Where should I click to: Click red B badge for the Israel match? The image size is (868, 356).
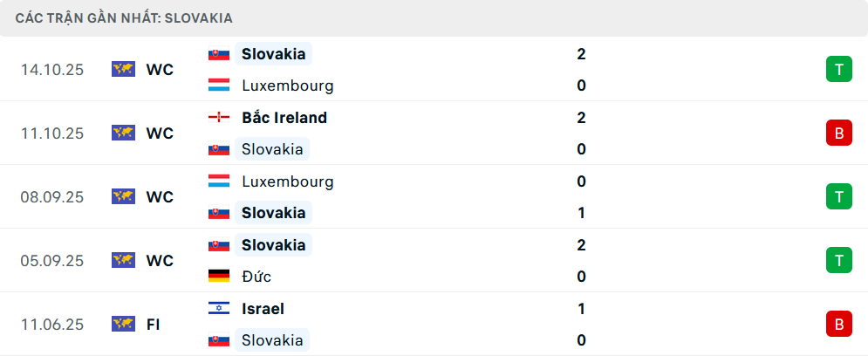click(x=838, y=324)
